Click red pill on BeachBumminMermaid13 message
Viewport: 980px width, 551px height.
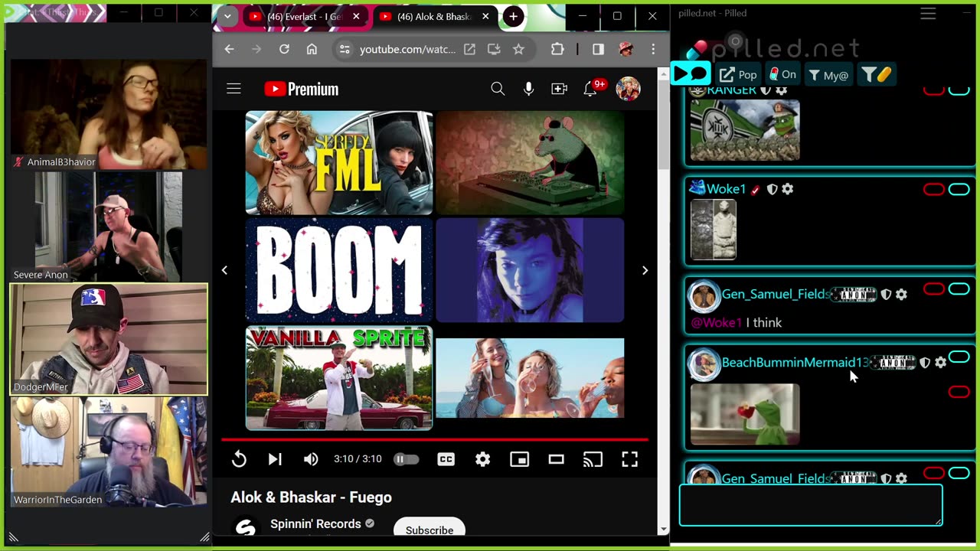[x=959, y=392]
